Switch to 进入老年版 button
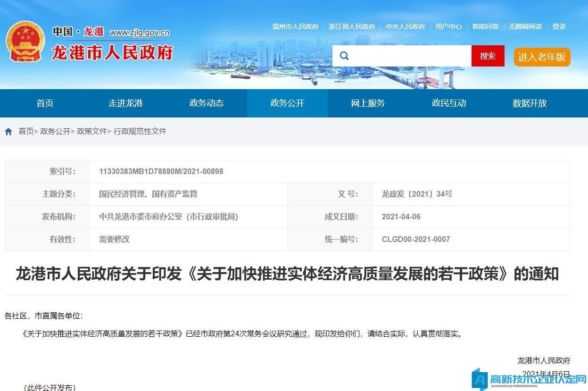 (x=542, y=57)
